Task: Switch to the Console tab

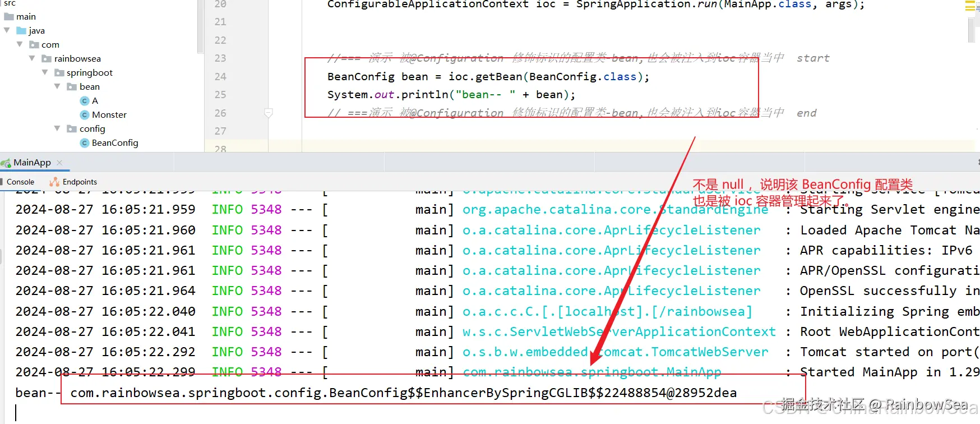Action: [x=20, y=182]
